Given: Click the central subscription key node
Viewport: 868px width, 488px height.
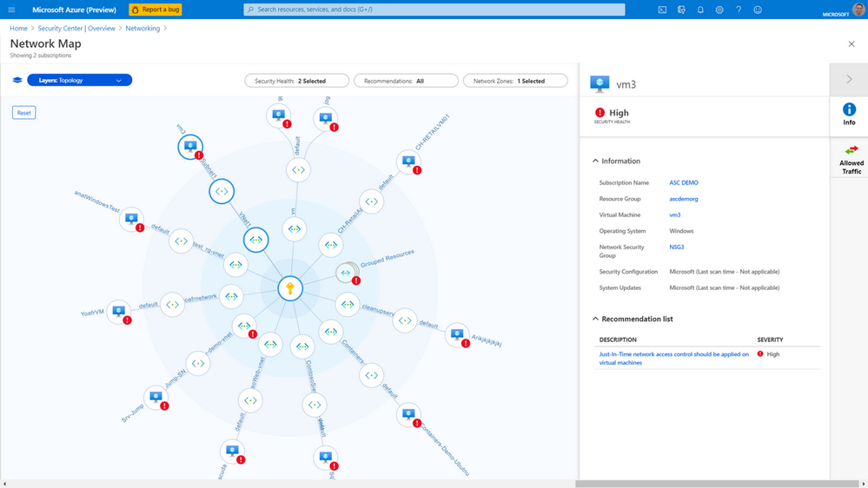Looking at the screenshot, I should tap(290, 288).
